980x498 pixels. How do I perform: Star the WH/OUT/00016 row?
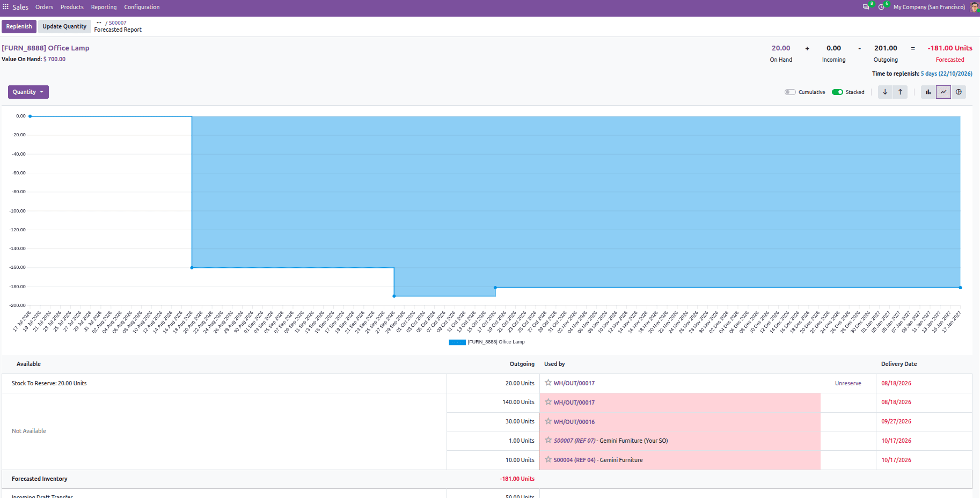coord(548,421)
